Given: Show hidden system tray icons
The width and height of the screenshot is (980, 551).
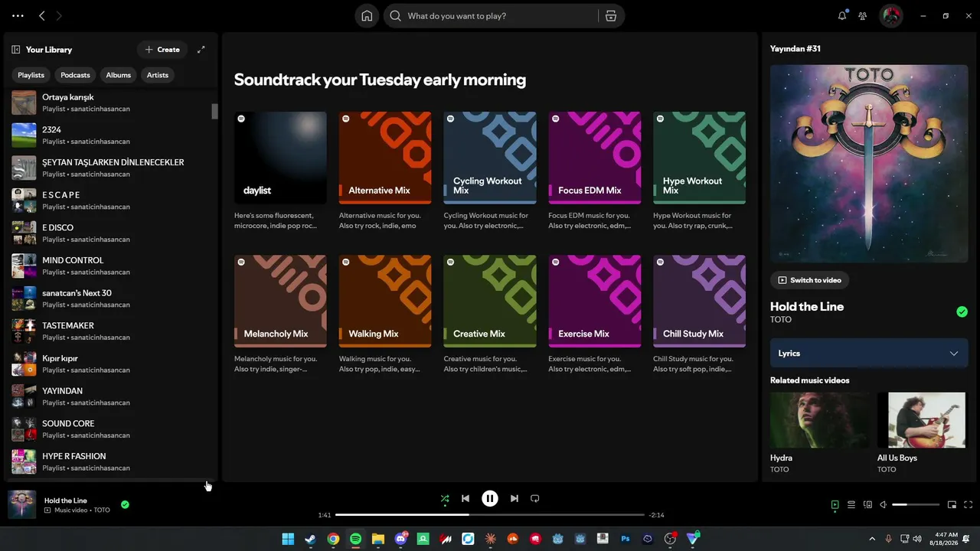Looking at the screenshot, I should (x=871, y=539).
